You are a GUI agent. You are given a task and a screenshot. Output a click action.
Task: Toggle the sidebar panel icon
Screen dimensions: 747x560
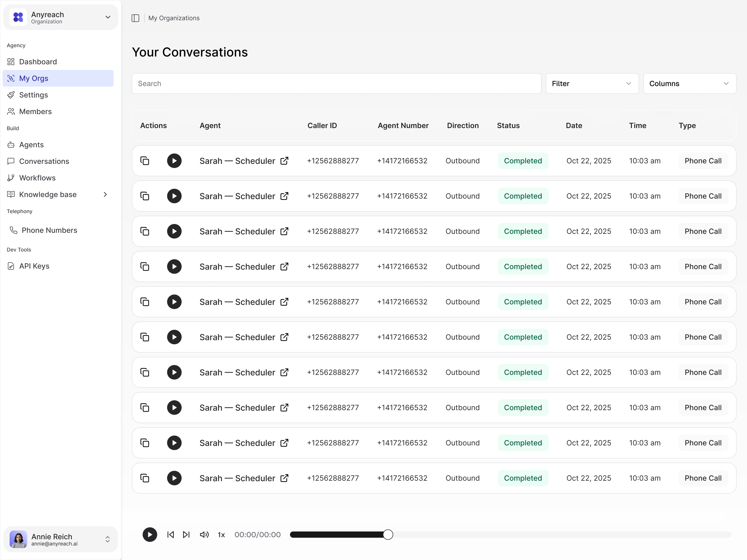point(135,18)
